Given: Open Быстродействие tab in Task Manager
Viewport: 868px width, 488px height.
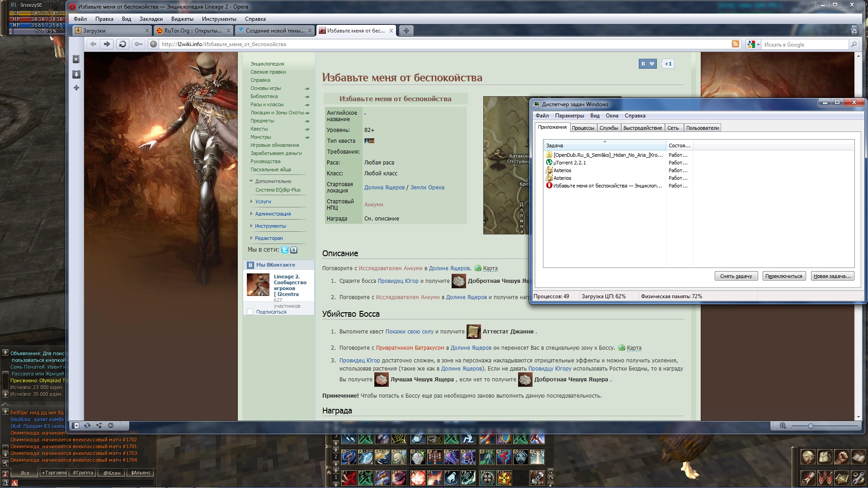Looking at the screenshot, I should (642, 128).
